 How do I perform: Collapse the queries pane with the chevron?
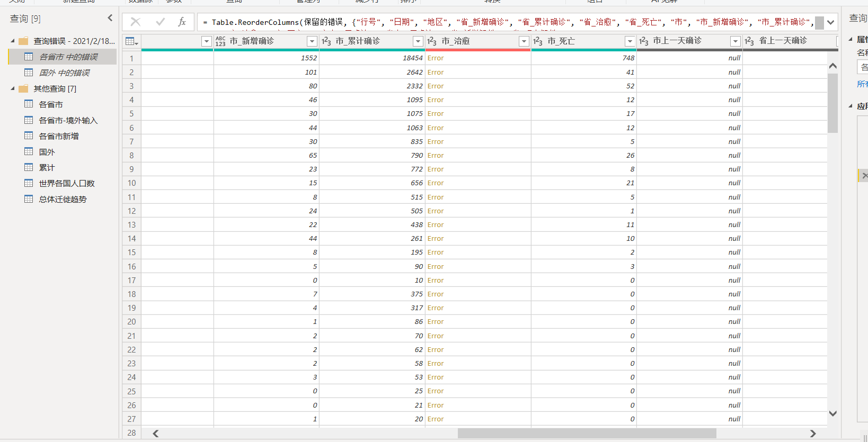110,18
